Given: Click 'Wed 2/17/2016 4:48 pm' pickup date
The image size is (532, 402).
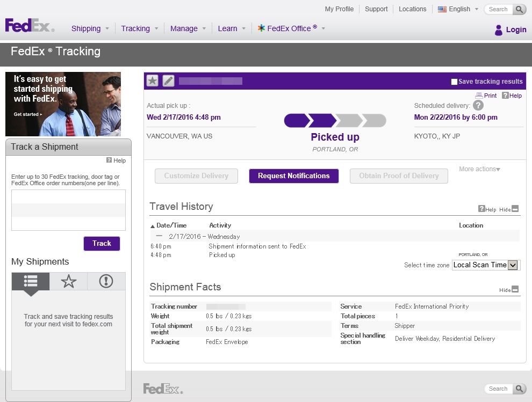Looking at the screenshot, I should (184, 118).
